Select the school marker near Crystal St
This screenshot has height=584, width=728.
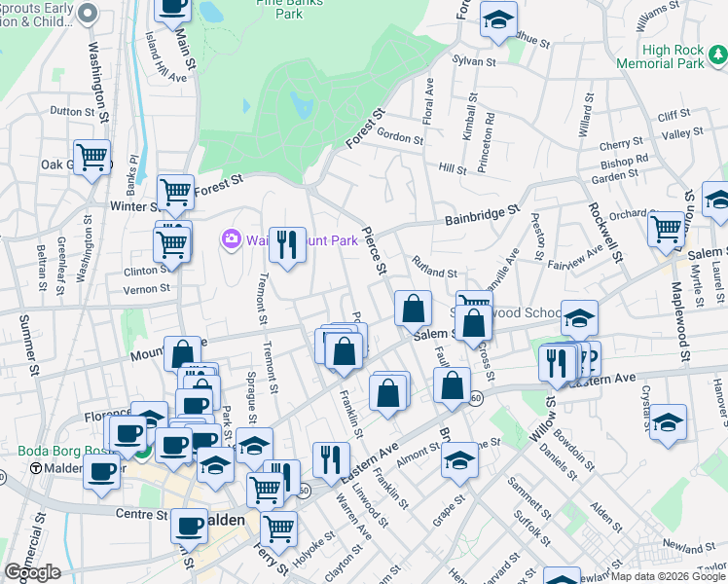pyautogui.click(x=668, y=422)
